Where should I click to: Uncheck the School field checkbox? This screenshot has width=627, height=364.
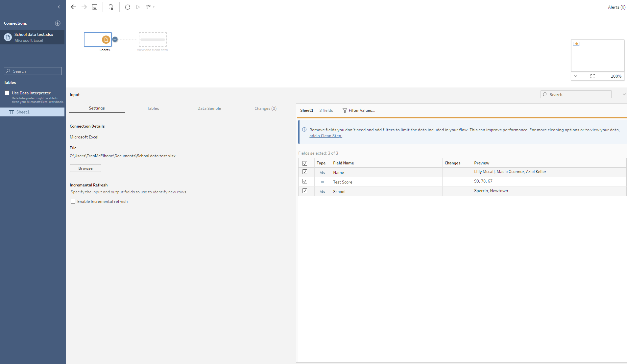[305, 191]
